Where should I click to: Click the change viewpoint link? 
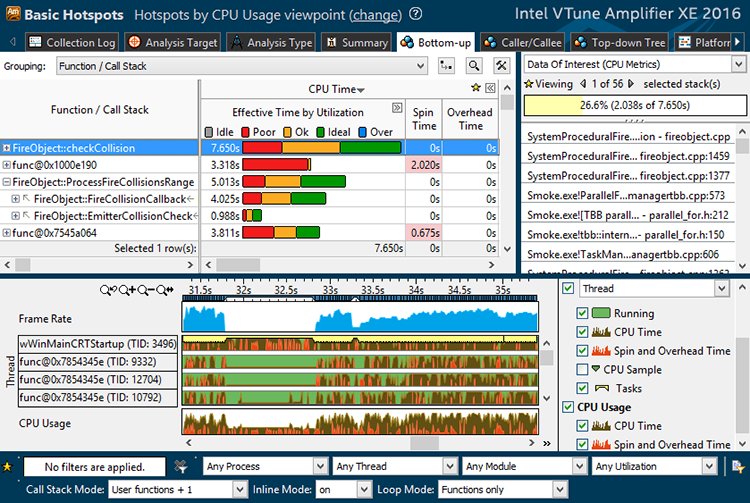(376, 15)
